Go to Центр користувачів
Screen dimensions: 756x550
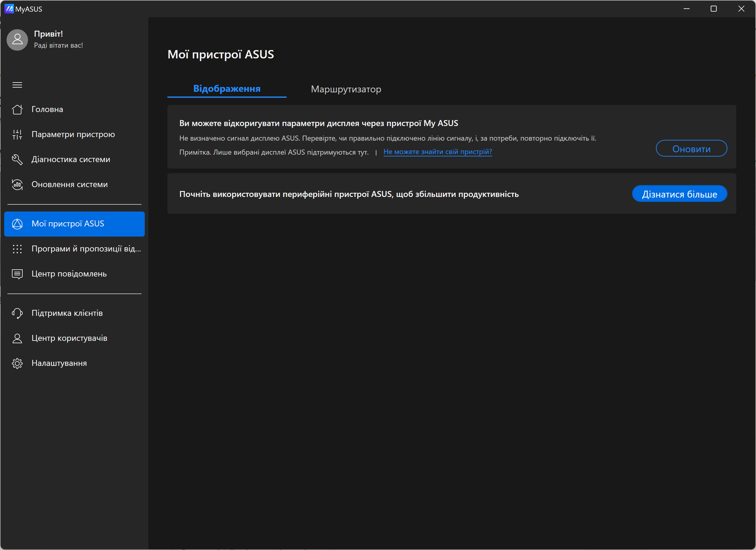coord(74,338)
